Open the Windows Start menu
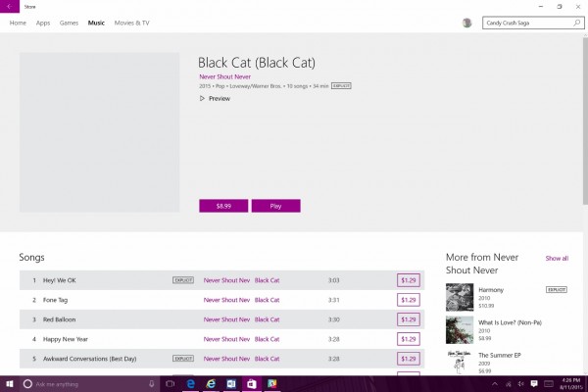Viewport: 588px width, 392px height. [x=10, y=384]
